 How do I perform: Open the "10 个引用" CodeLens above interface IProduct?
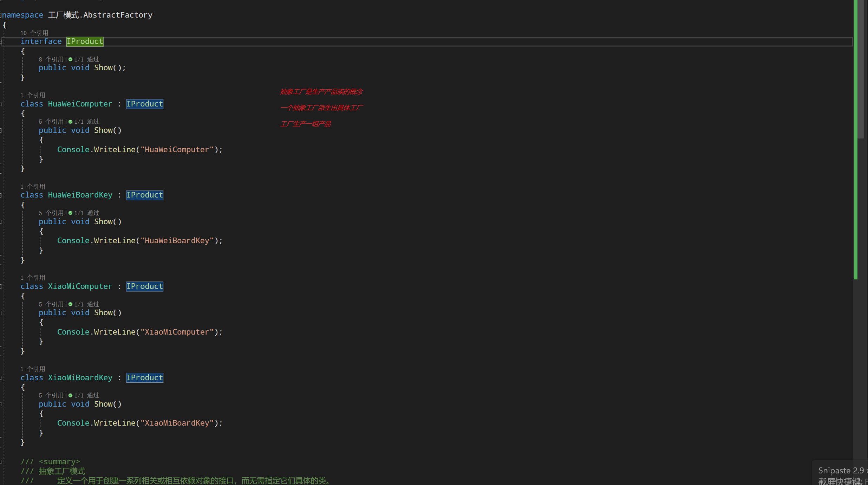click(x=34, y=33)
